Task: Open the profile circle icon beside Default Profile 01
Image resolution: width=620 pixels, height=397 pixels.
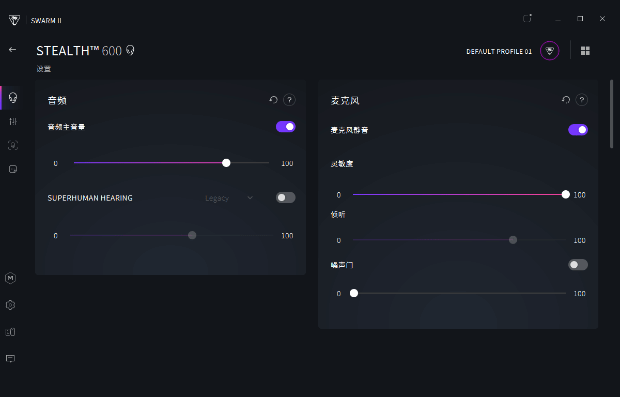Action: pos(550,51)
